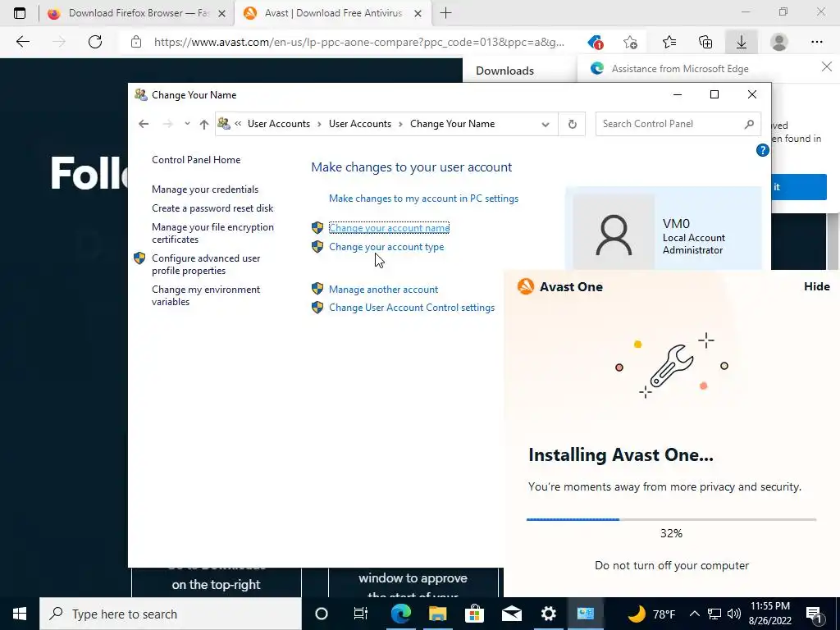Add this page to favorites star
Image resolution: width=840 pixels, height=630 pixels.
pyautogui.click(x=631, y=42)
